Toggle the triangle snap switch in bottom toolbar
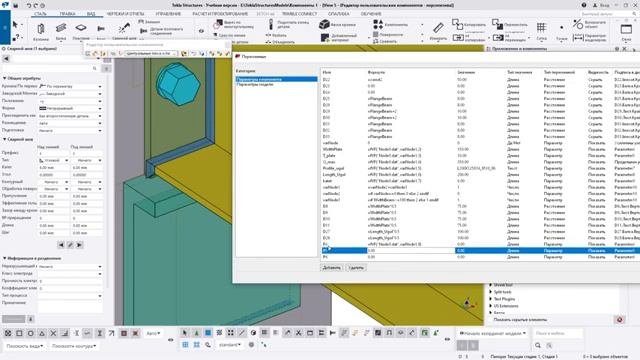This screenshot has width=640, height=360. 42,333
